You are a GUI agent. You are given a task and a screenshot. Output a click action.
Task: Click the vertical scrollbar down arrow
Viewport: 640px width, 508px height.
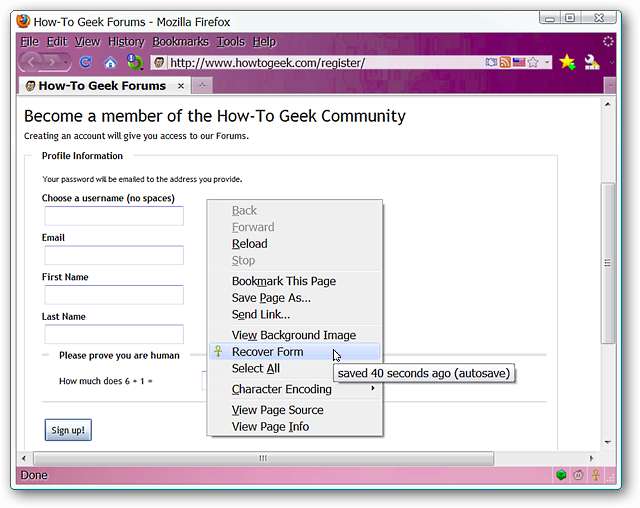(607, 442)
